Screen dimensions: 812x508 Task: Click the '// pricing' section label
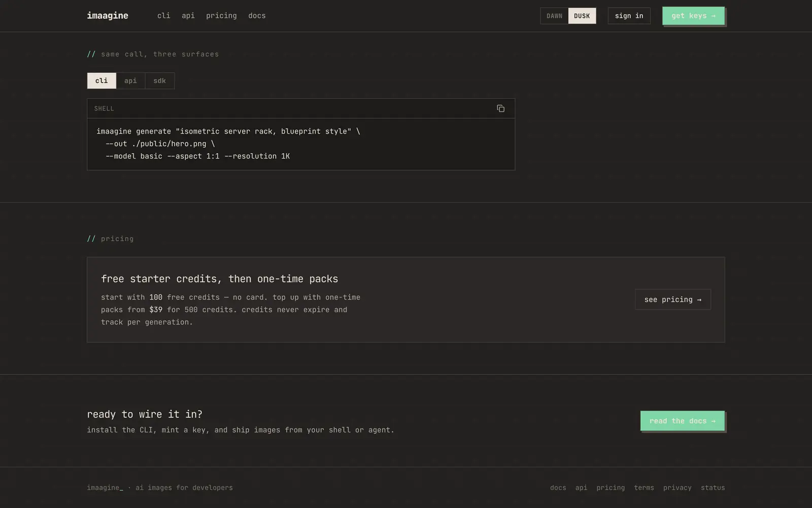(110, 239)
